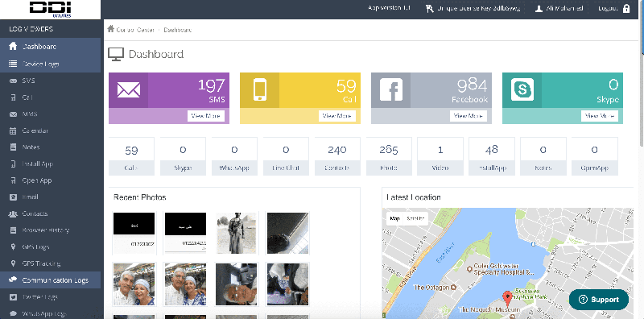Click the SMS envelope icon tile
Viewport: 644px width, 319px height.
click(129, 90)
